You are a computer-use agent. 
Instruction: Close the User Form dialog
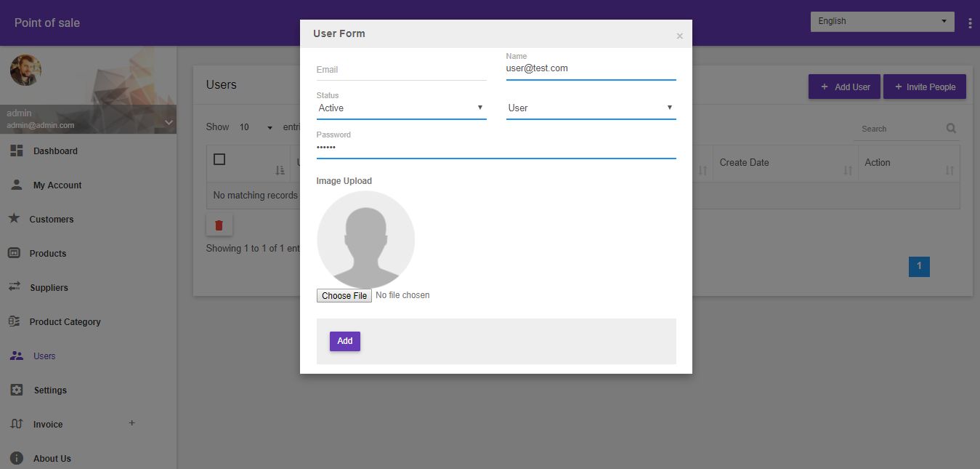tap(679, 36)
